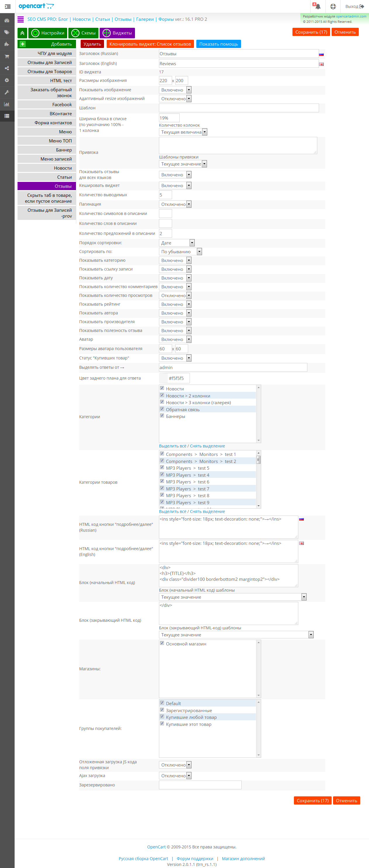Screen dimensions: 369x868
Task: Open Ajax загрузка dropdown
Action: pos(175,776)
